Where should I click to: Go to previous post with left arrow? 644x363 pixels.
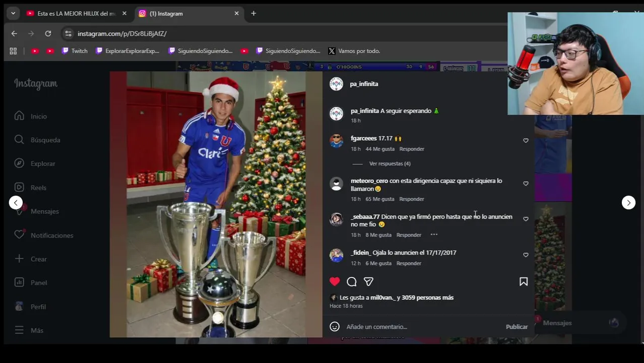tap(16, 203)
